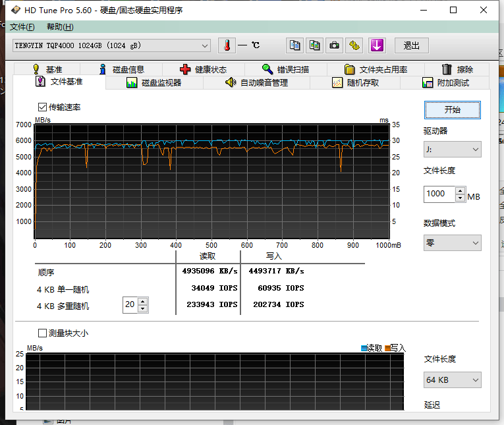
Task: Click the 4 KB 多重随机 label
Action: coord(63,306)
